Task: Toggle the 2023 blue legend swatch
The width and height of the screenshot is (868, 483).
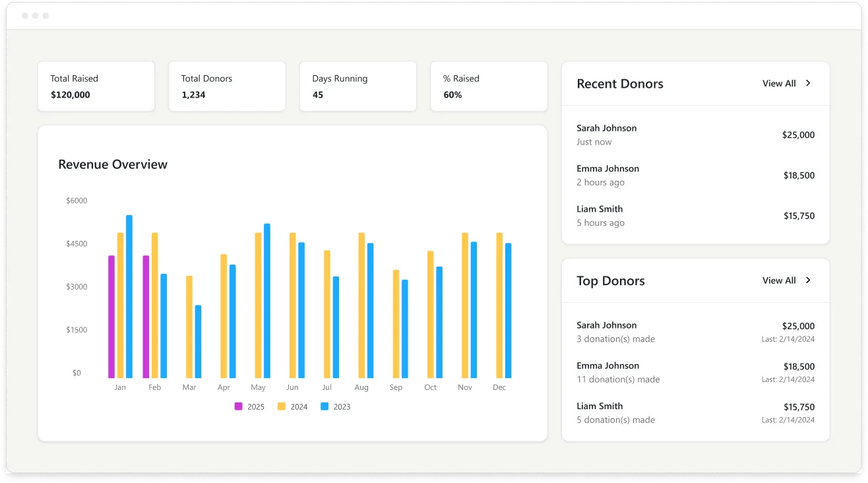Action: 325,406
